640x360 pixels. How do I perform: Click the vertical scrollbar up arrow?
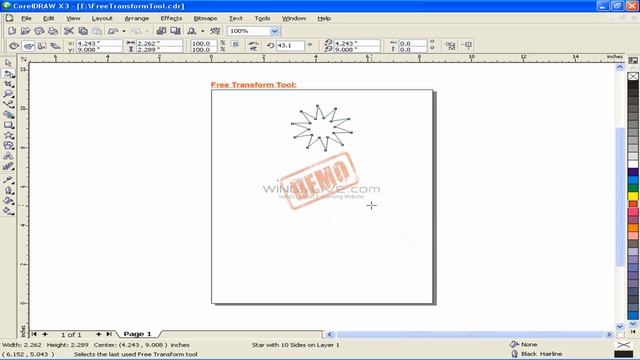[x=620, y=67]
